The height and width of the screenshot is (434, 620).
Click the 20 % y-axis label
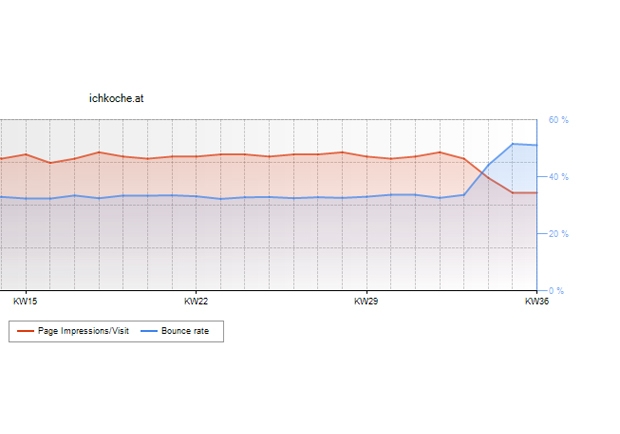[x=558, y=234]
